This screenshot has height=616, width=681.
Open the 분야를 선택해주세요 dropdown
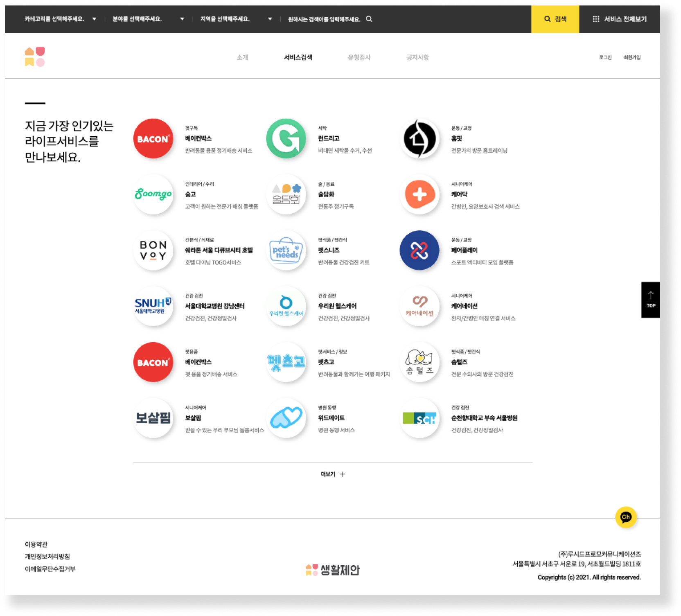click(x=148, y=19)
